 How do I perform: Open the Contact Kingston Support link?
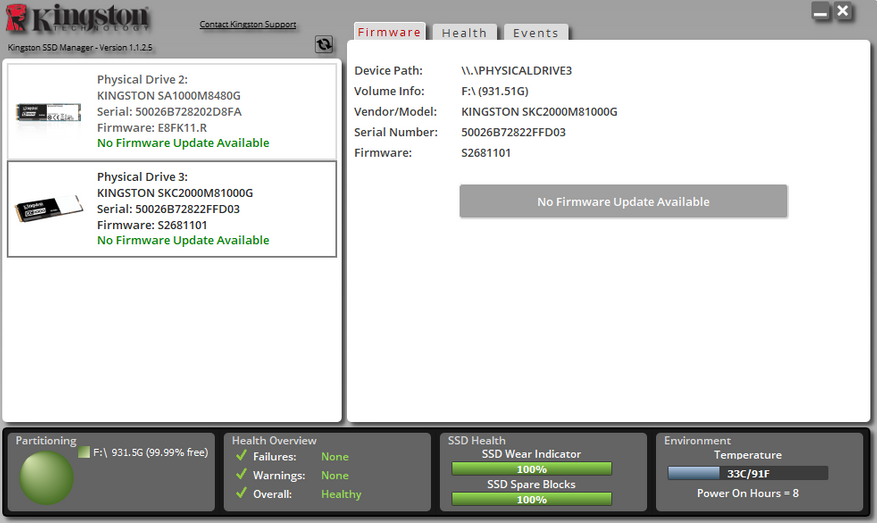click(248, 24)
